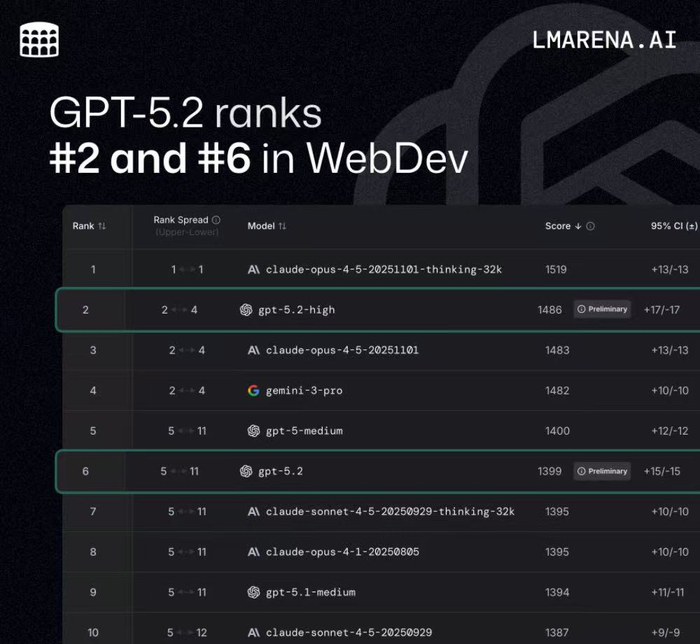Click score value 1519
This screenshot has height=644, width=700.
click(x=556, y=270)
